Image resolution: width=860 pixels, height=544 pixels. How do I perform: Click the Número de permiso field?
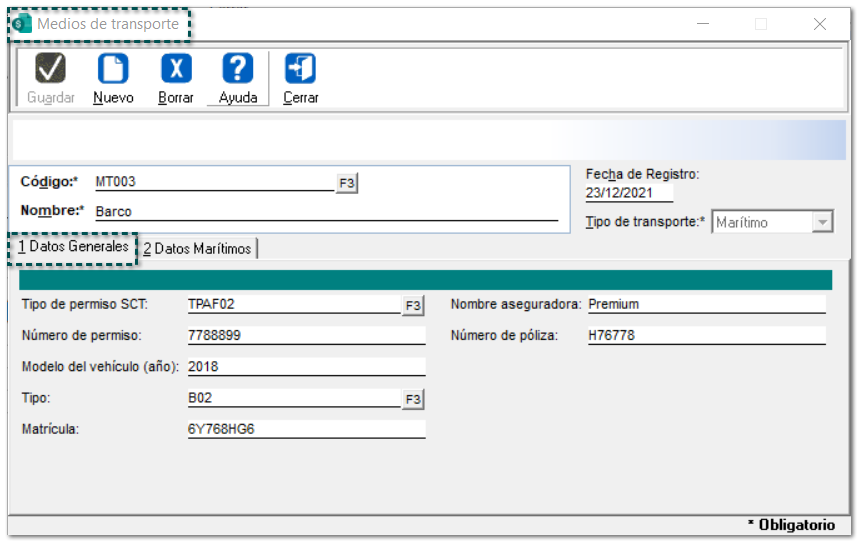(305, 336)
